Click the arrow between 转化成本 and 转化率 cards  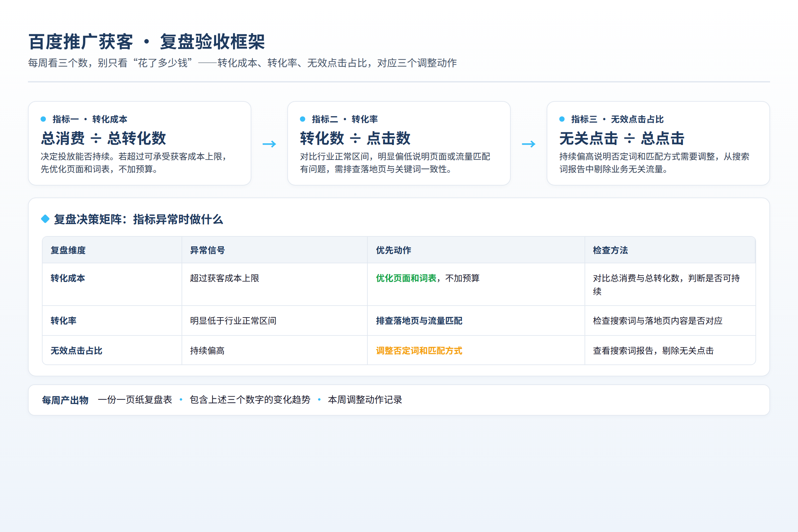(269, 144)
